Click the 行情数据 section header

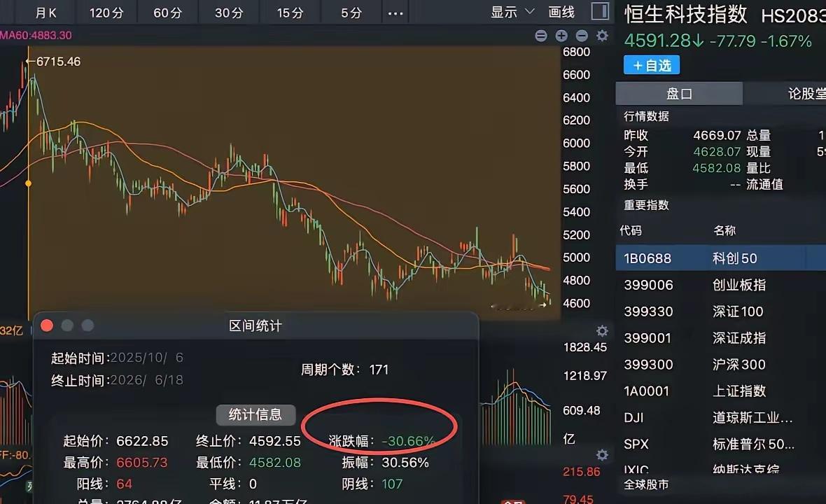pos(646,116)
